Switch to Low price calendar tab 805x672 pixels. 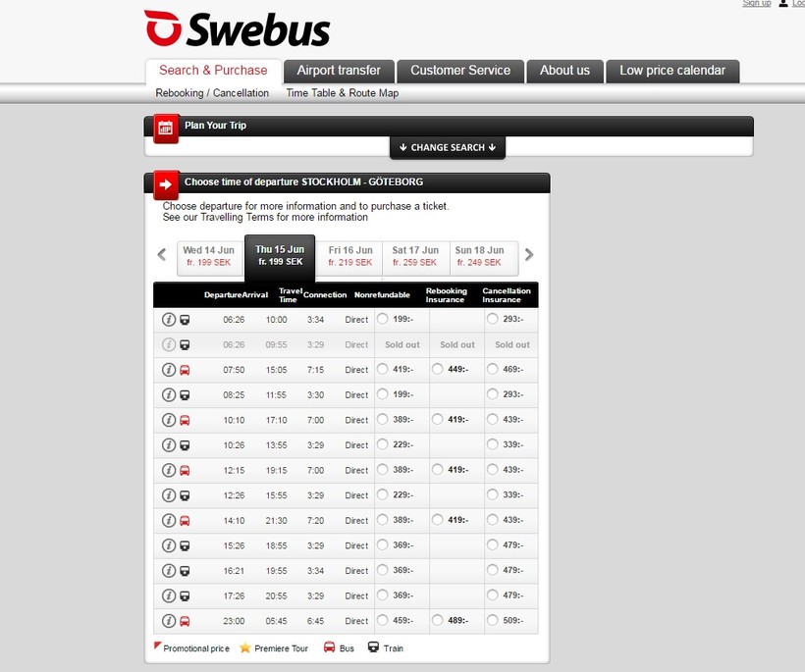672,71
